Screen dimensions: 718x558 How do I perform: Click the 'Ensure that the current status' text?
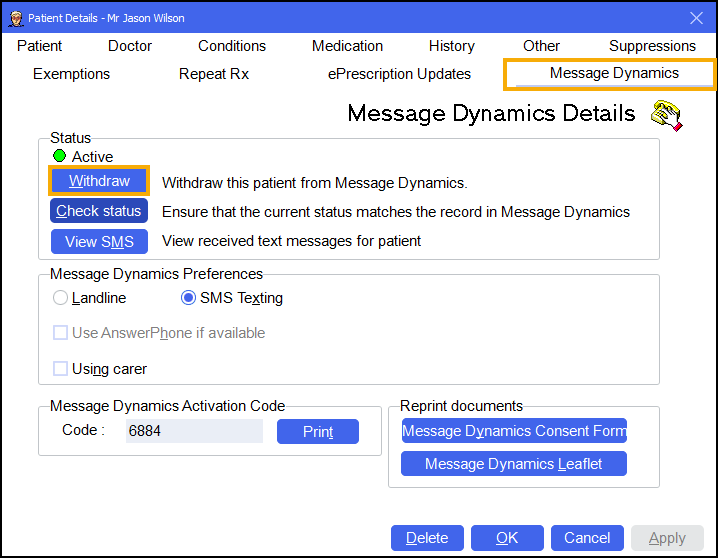click(x=396, y=212)
